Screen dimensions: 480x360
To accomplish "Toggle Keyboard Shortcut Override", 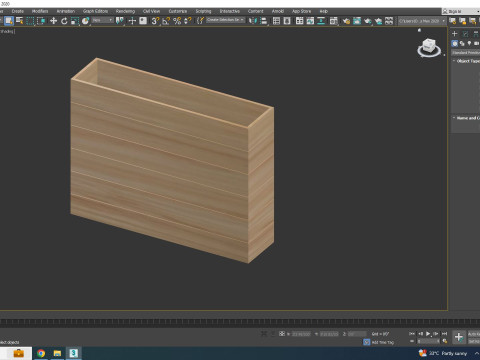I will [143, 21].
